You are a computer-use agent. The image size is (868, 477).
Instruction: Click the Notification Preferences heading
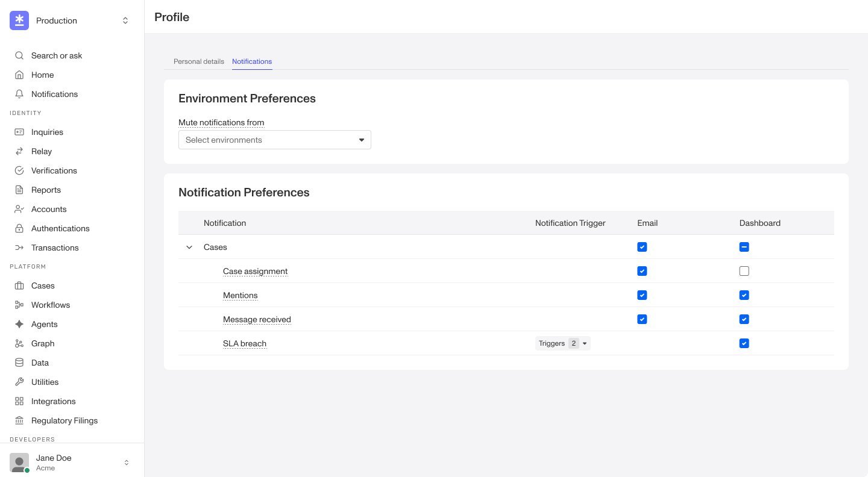[x=244, y=192]
